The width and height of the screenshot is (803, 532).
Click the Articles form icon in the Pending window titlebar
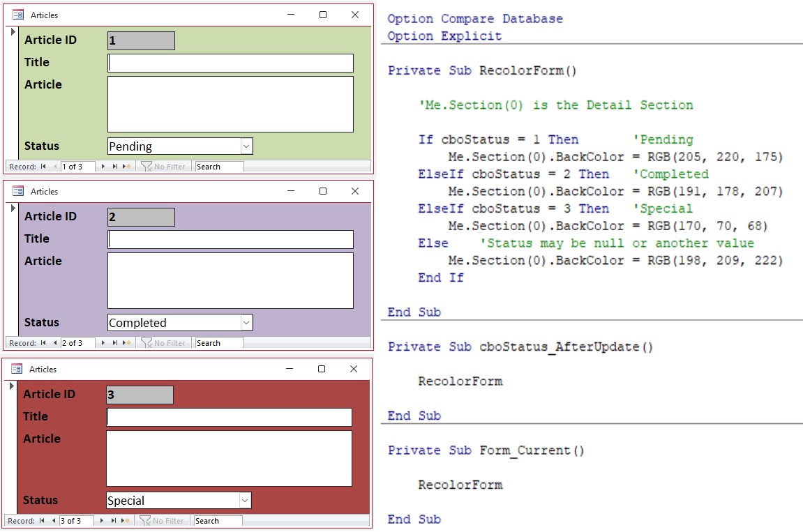[17, 14]
